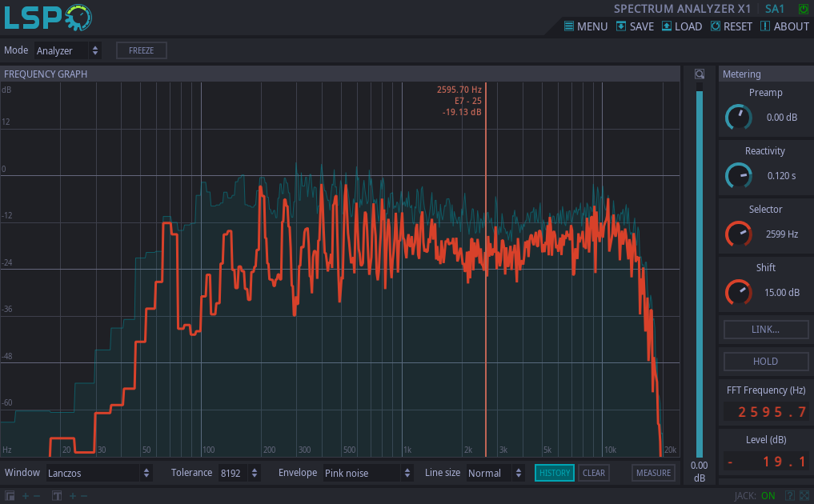The height and width of the screenshot is (504, 814).
Task: Click the Selector knob
Action: [738, 234]
